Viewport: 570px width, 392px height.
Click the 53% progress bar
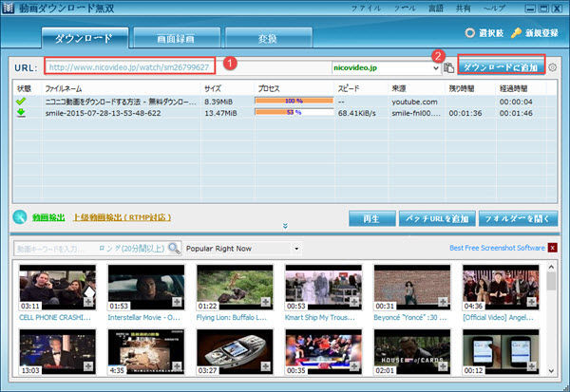pyautogui.click(x=294, y=112)
